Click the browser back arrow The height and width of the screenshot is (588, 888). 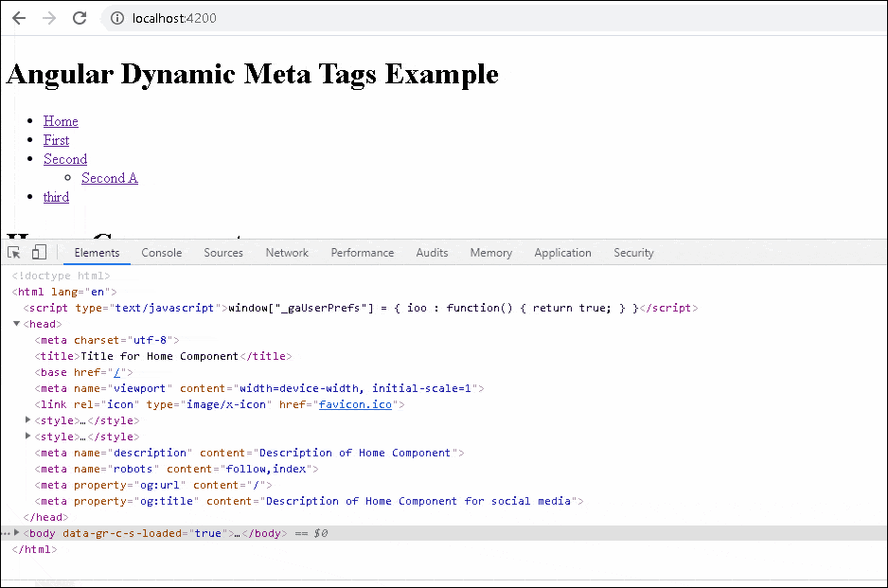click(19, 18)
